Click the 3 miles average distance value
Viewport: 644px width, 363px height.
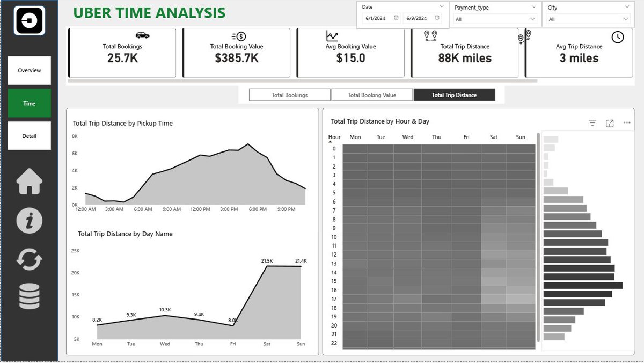coord(579,58)
